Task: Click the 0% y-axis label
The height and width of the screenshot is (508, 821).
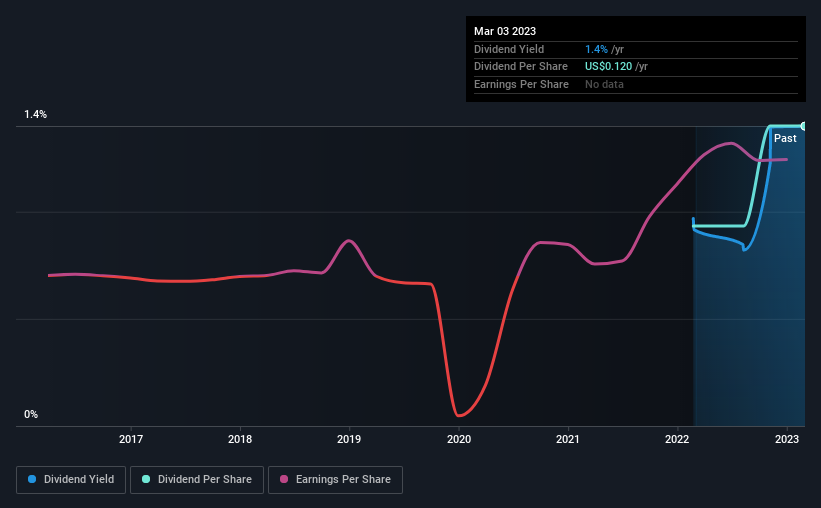Action: pos(31,414)
